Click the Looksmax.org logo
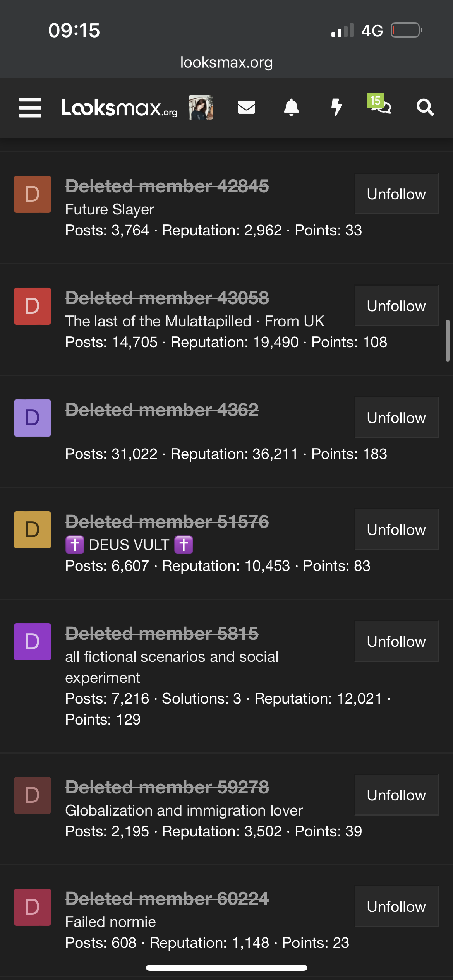 click(x=121, y=108)
